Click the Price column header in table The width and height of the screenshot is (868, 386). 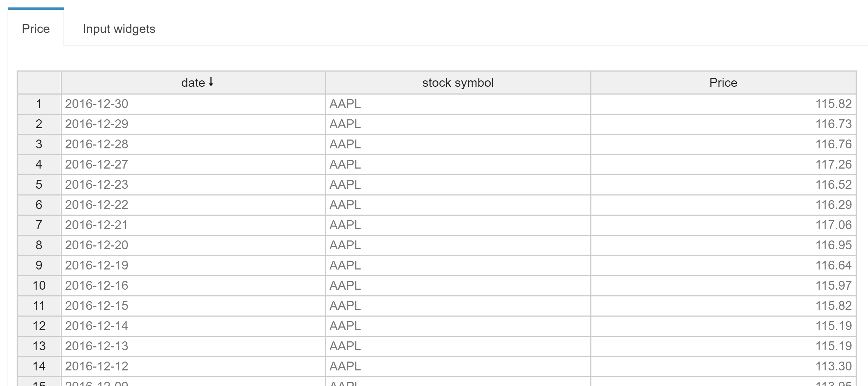pos(723,83)
